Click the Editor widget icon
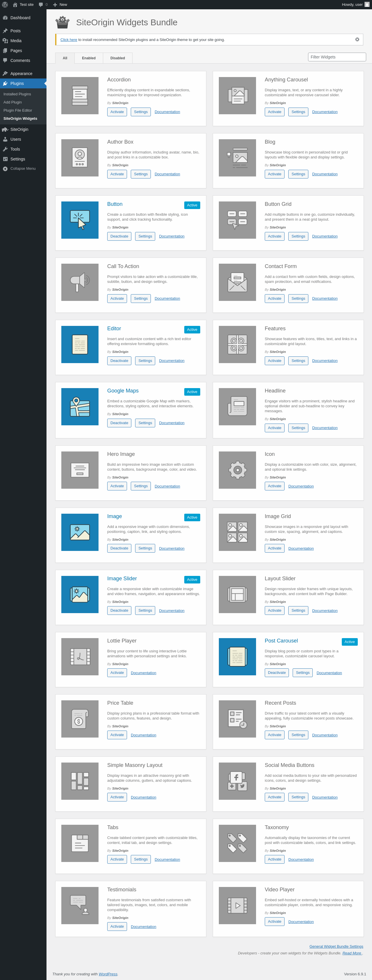This screenshot has width=372, height=980. (80, 344)
